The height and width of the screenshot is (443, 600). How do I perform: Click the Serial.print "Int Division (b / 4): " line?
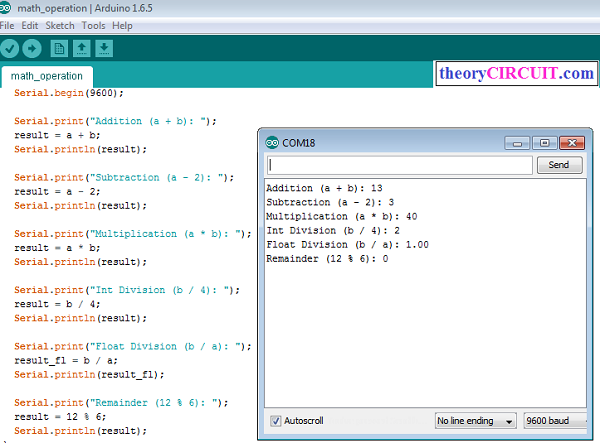coord(127,290)
